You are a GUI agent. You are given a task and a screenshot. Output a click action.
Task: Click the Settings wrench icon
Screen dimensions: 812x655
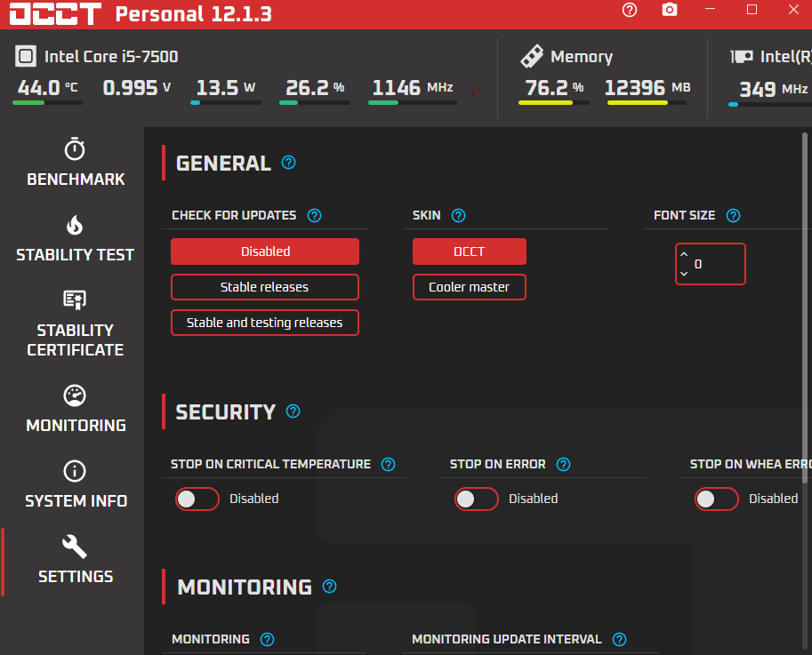click(75, 547)
